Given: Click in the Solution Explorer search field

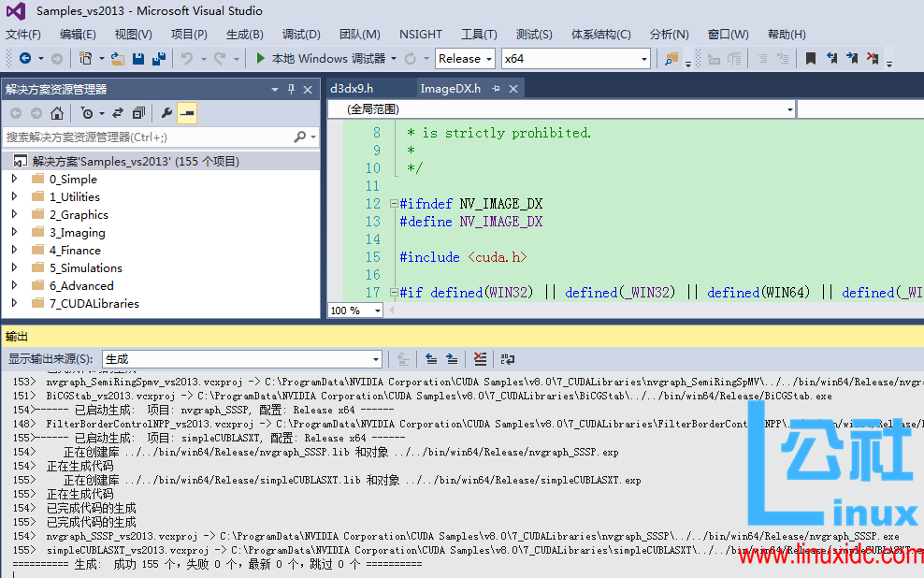Looking at the screenshot, I should click(148, 137).
